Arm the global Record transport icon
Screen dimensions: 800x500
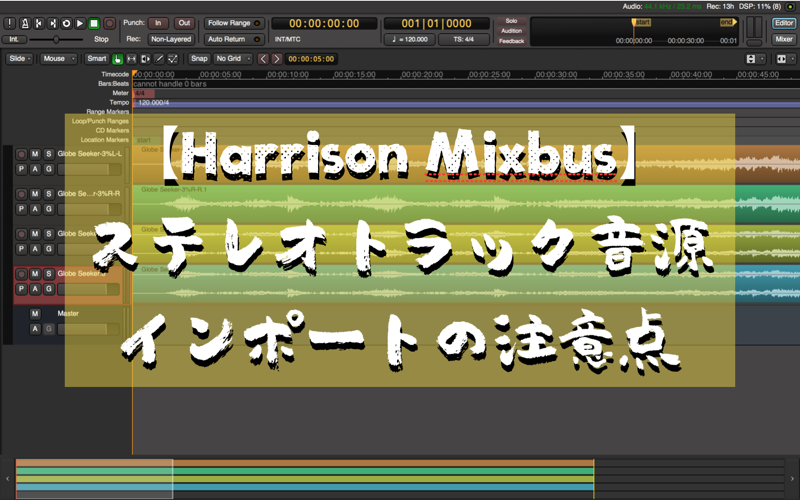click(x=109, y=23)
